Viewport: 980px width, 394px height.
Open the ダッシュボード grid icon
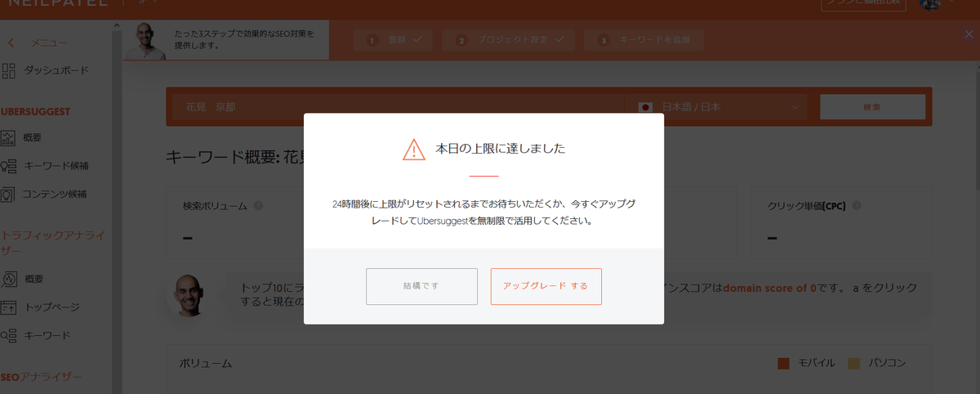[8, 71]
